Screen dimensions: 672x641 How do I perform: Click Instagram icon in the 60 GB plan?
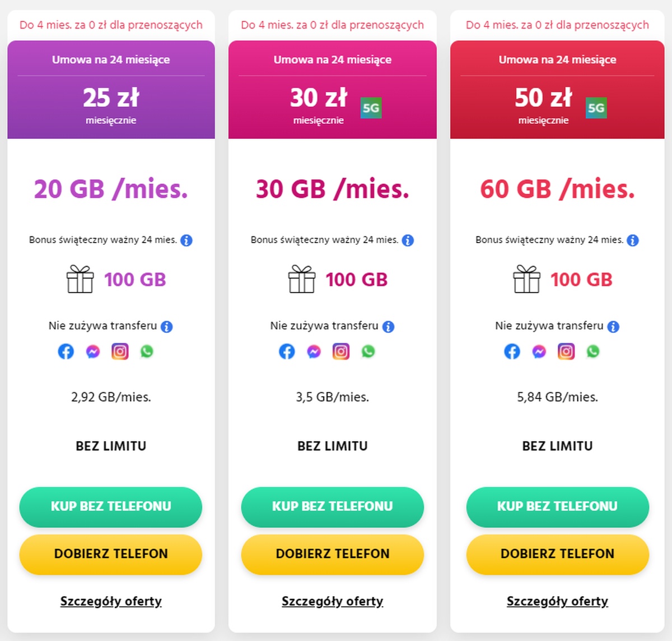[566, 351]
